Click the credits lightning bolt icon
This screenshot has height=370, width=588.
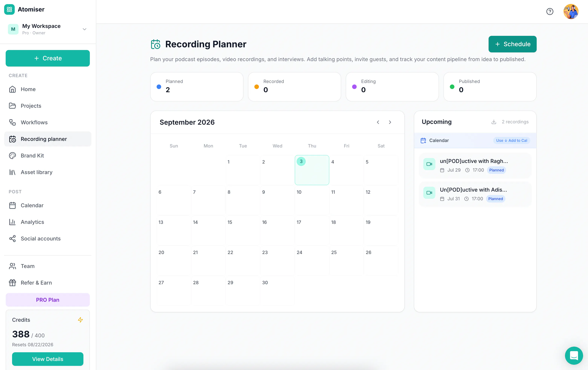point(80,320)
